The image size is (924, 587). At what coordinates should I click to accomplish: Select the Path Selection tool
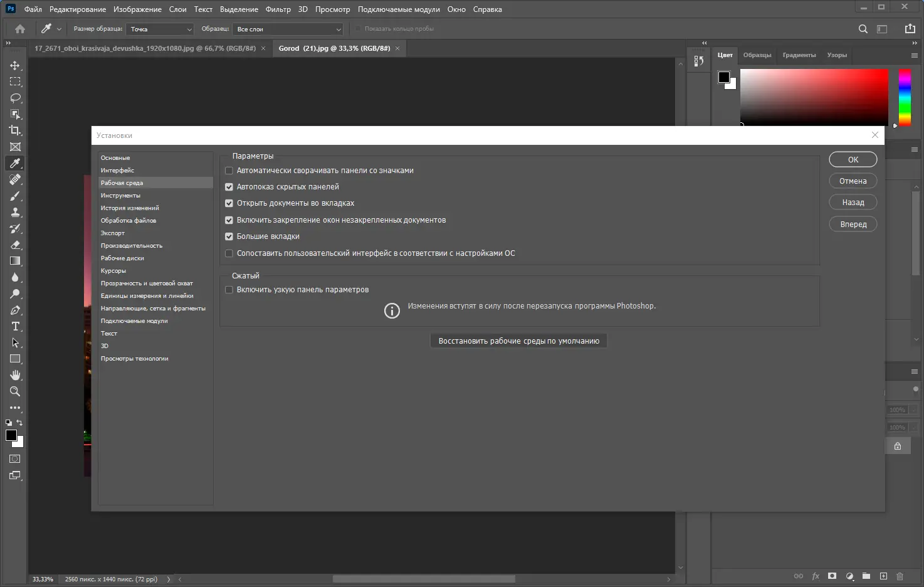pos(15,342)
